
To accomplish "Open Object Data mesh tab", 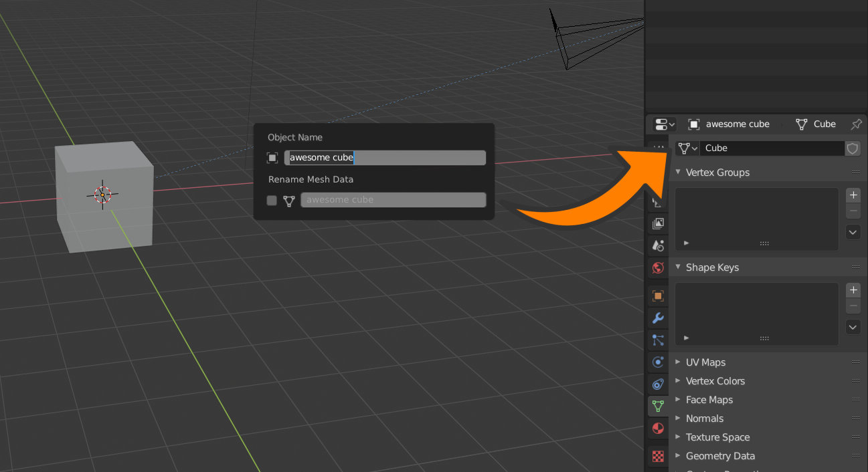I will tap(658, 406).
